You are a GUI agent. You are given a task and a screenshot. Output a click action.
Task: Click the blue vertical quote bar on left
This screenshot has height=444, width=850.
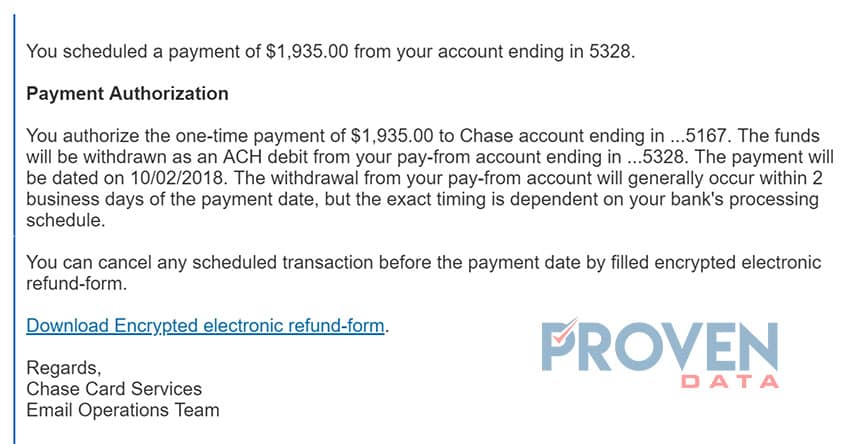(x=14, y=229)
